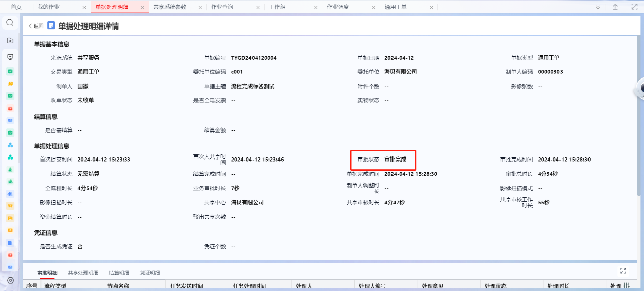Open the table column settings icon
The image size is (644, 291).
click(x=627, y=286)
